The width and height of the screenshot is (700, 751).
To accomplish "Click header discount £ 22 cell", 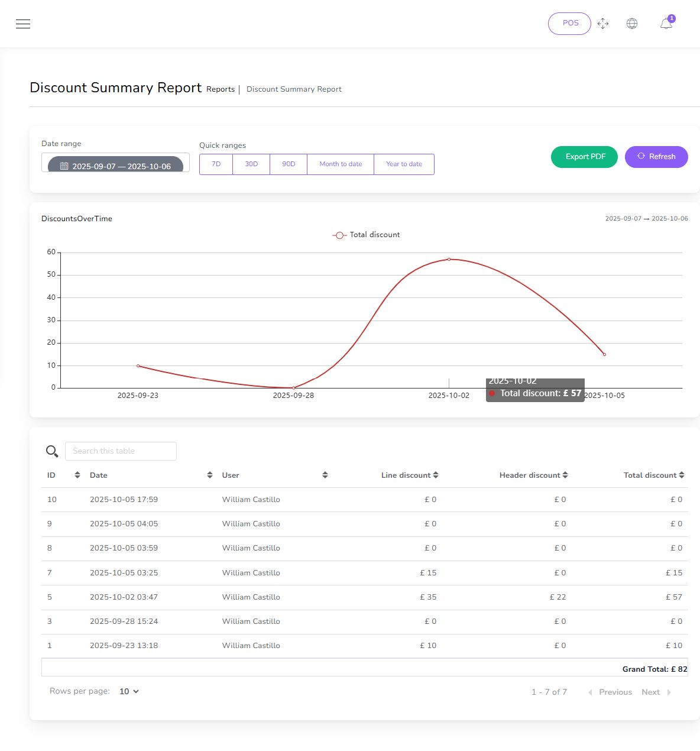I will click(x=558, y=597).
